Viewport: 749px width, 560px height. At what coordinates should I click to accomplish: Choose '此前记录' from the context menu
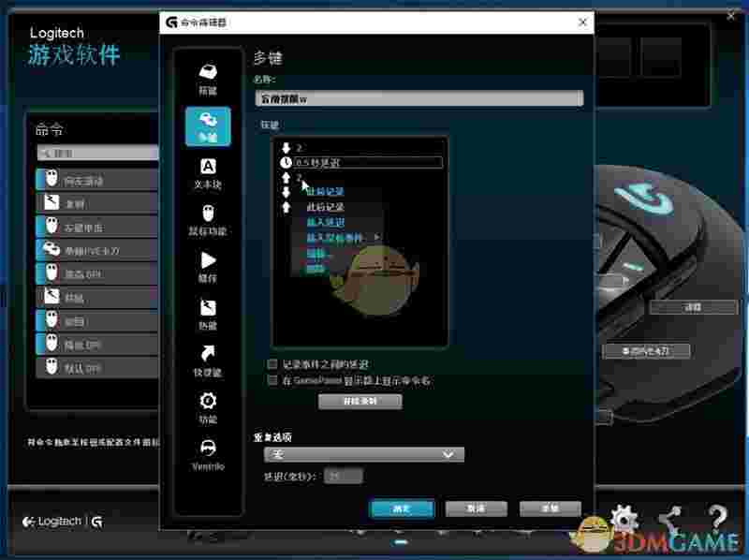tap(325, 192)
